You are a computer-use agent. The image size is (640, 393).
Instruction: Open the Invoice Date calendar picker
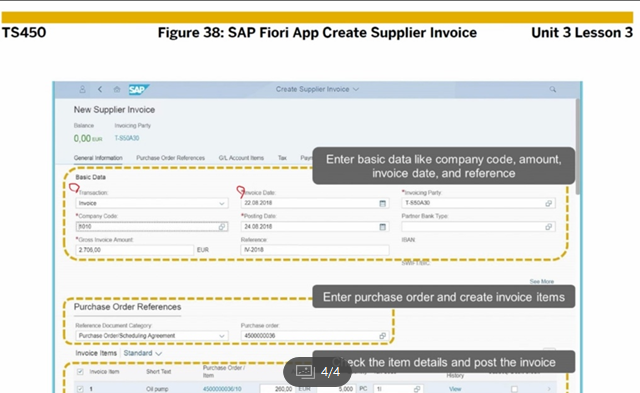(382, 203)
